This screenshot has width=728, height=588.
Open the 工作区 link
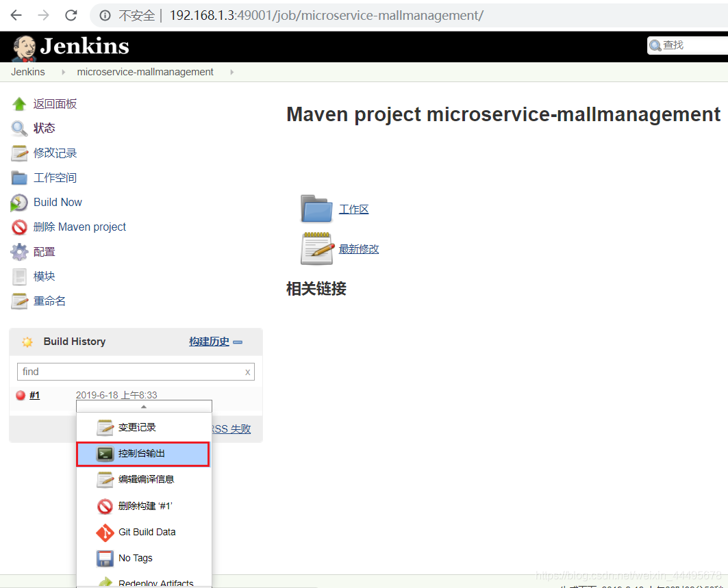[354, 209]
